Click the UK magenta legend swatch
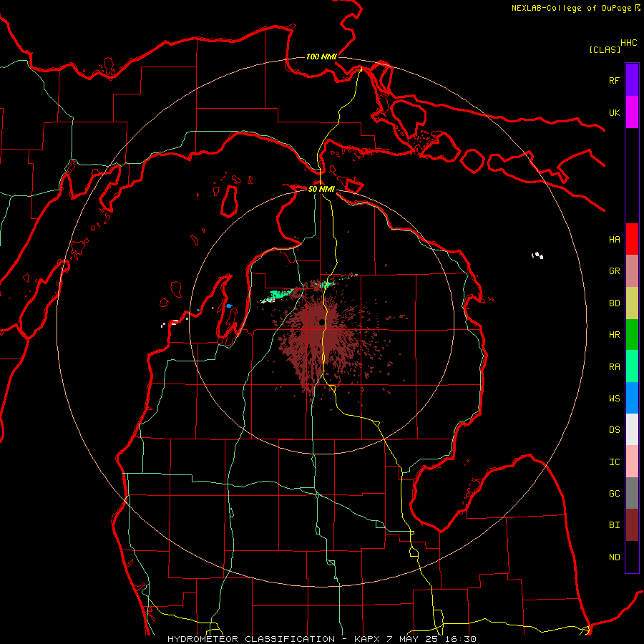 coord(632,112)
